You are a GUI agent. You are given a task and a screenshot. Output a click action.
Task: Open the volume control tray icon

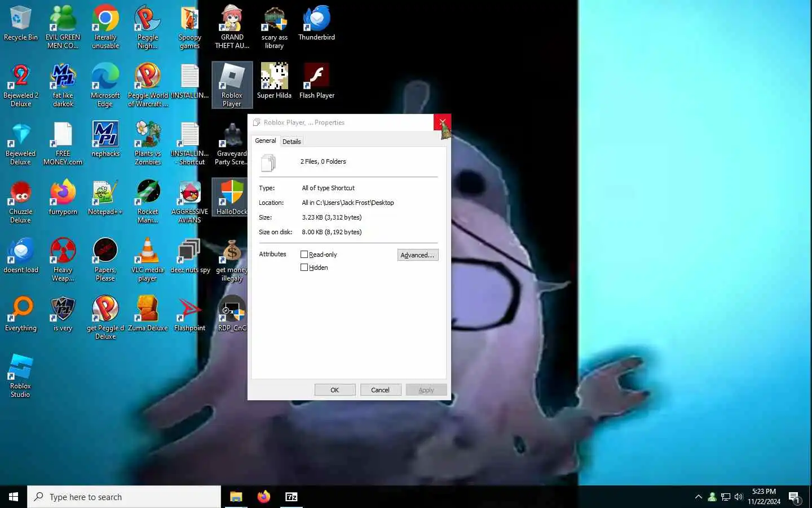point(739,497)
